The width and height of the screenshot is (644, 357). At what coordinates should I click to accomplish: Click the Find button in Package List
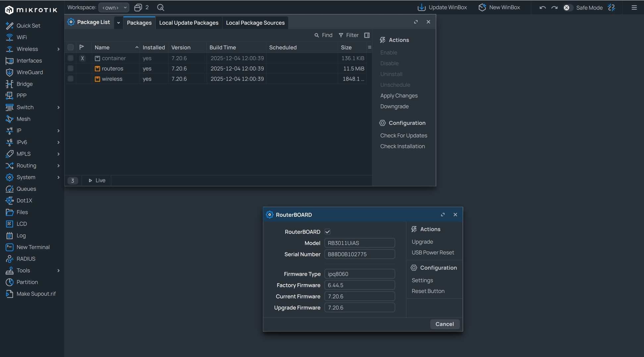(323, 35)
